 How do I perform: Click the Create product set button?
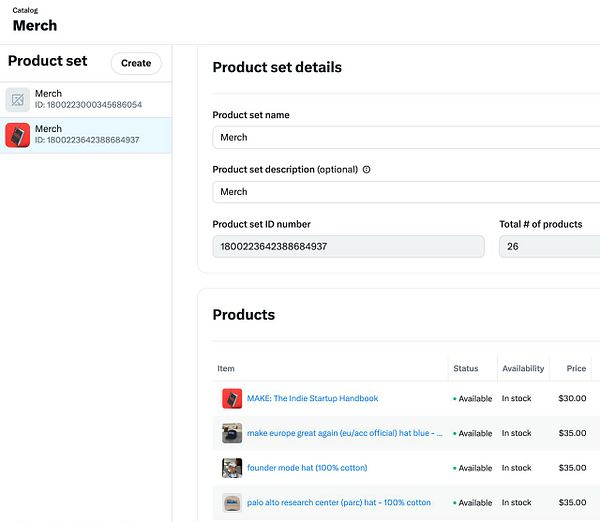136,63
